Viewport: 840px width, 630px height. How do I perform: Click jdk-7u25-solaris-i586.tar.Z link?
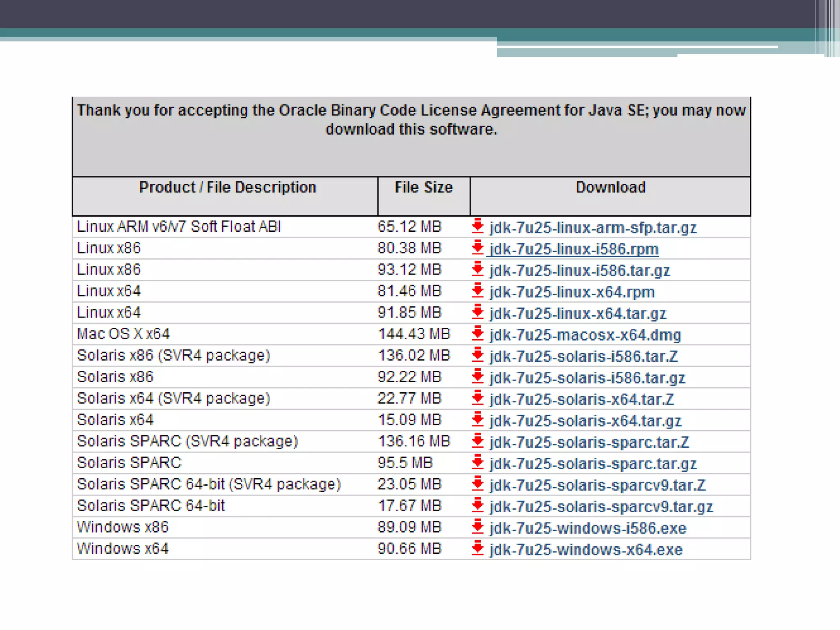click(x=583, y=356)
